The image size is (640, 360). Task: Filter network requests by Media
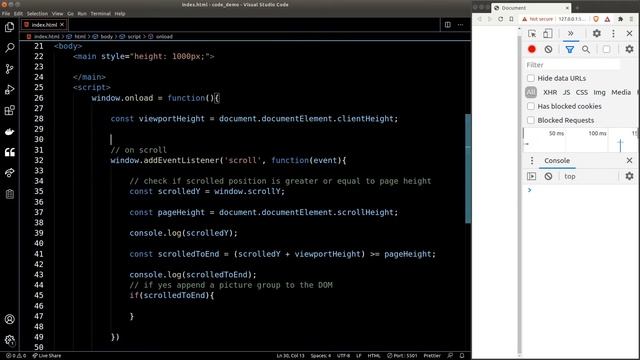click(x=621, y=92)
